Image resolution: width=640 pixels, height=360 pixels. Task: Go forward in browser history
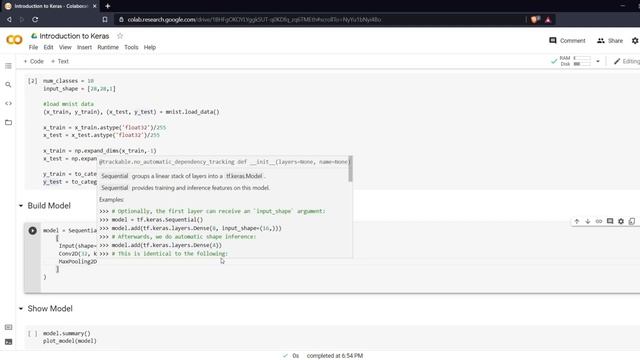pyautogui.click(x=22, y=19)
